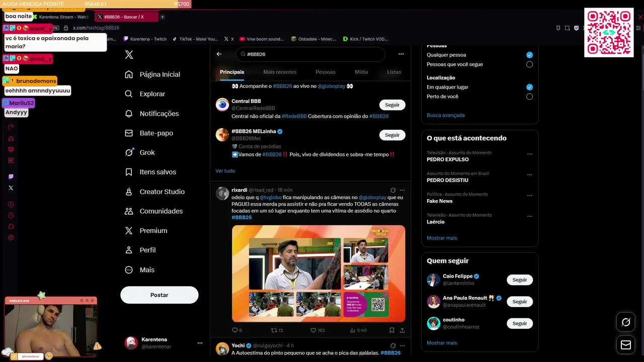This screenshot has height=362, width=644.
Task: Open the Mais menu in sidebar
Action: (x=139, y=270)
